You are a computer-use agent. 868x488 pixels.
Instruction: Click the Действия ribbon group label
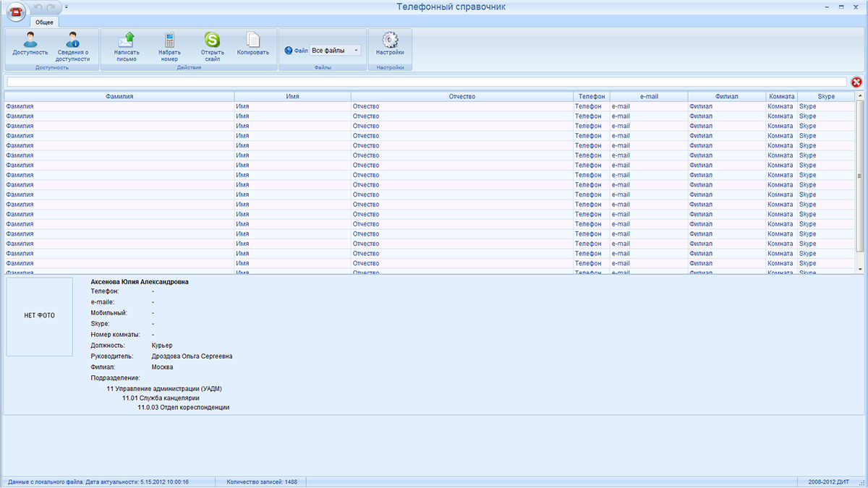[188, 67]
